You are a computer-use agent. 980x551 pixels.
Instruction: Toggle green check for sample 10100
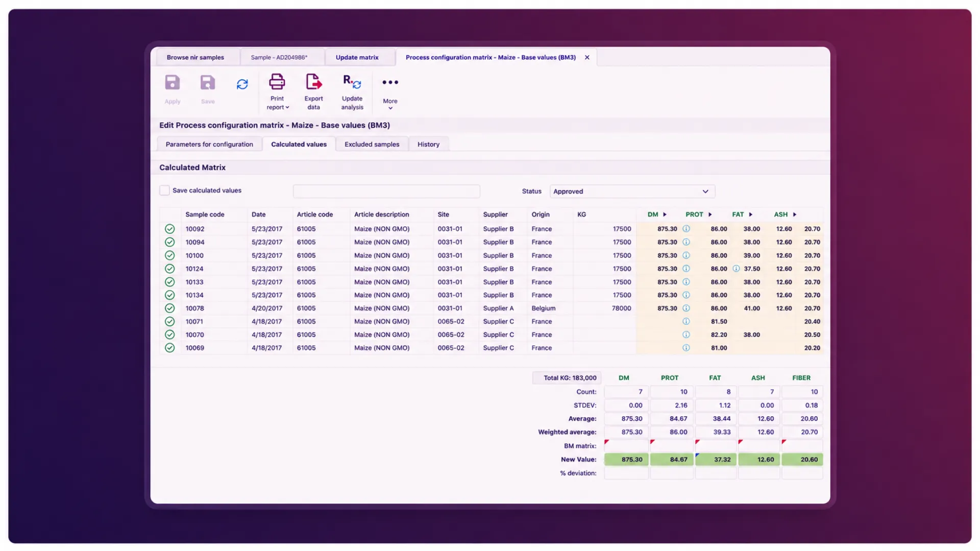(x=170, y=255)
